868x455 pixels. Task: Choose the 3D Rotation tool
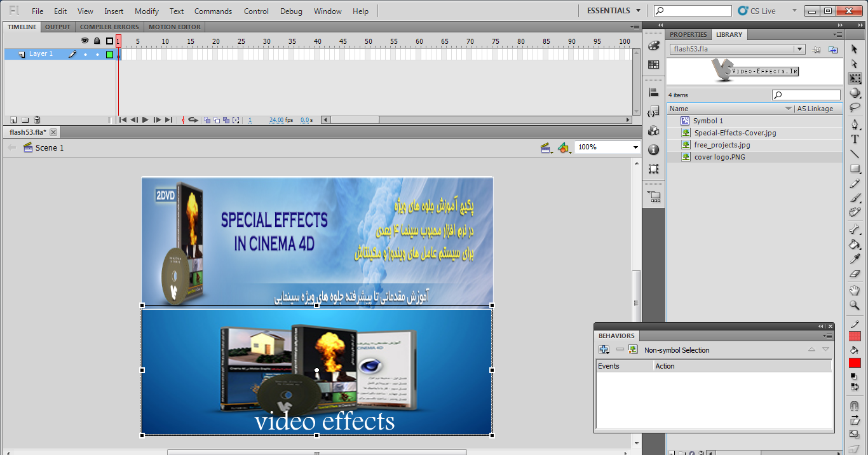tap(855, 93)
